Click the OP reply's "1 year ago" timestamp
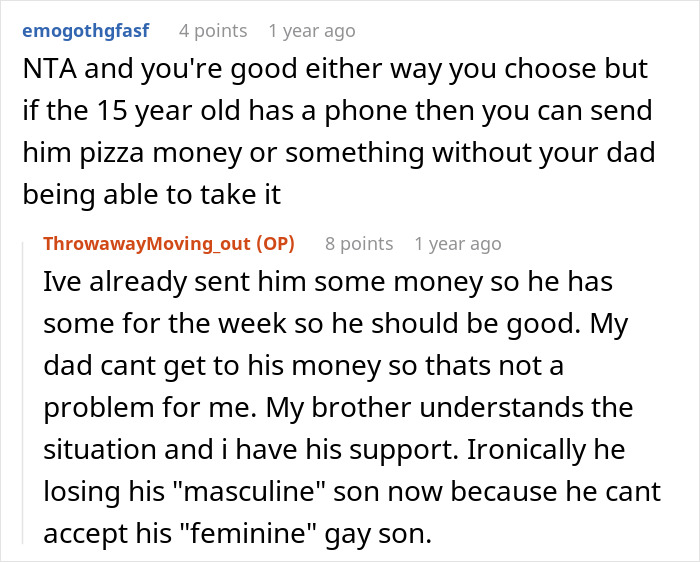The image size is (700, 562). tap(457, 244)
